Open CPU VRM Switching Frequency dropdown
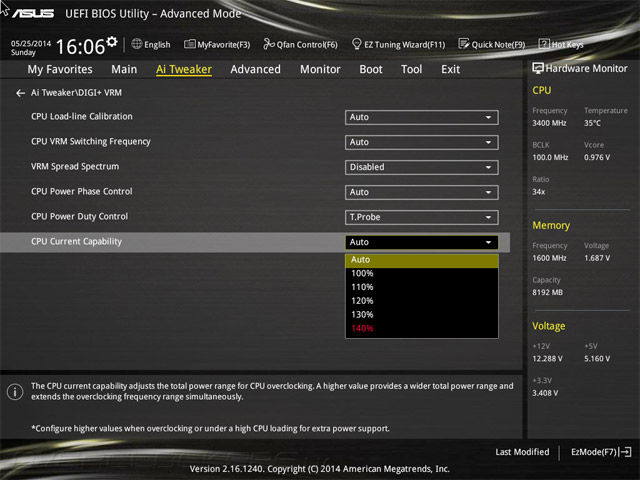 (421, 142)
